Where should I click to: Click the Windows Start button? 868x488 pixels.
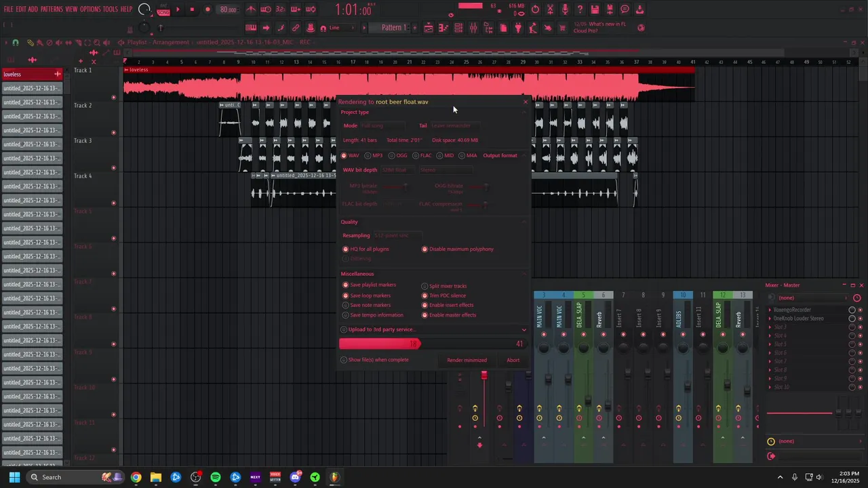click(14, 477)
